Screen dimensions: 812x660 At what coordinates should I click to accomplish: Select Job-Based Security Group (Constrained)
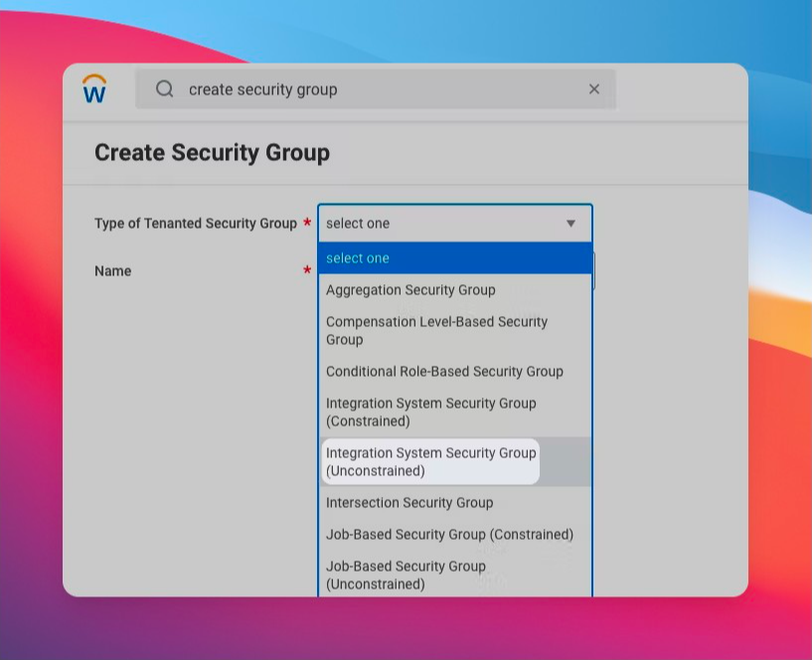[x=449, y=535]
